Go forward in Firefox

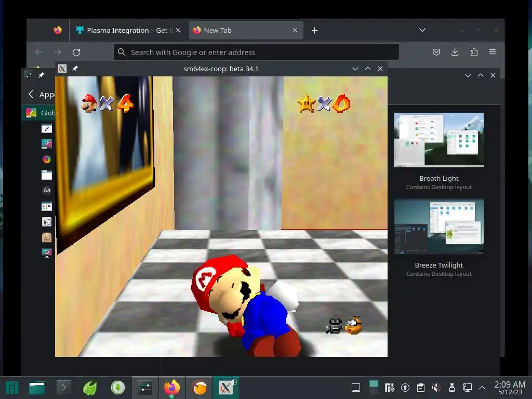coord(58,52)
